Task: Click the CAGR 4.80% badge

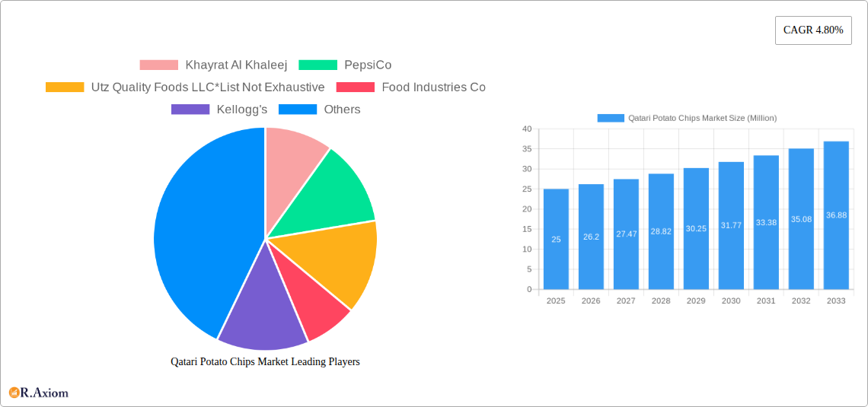Action: [x=813, y=30]
